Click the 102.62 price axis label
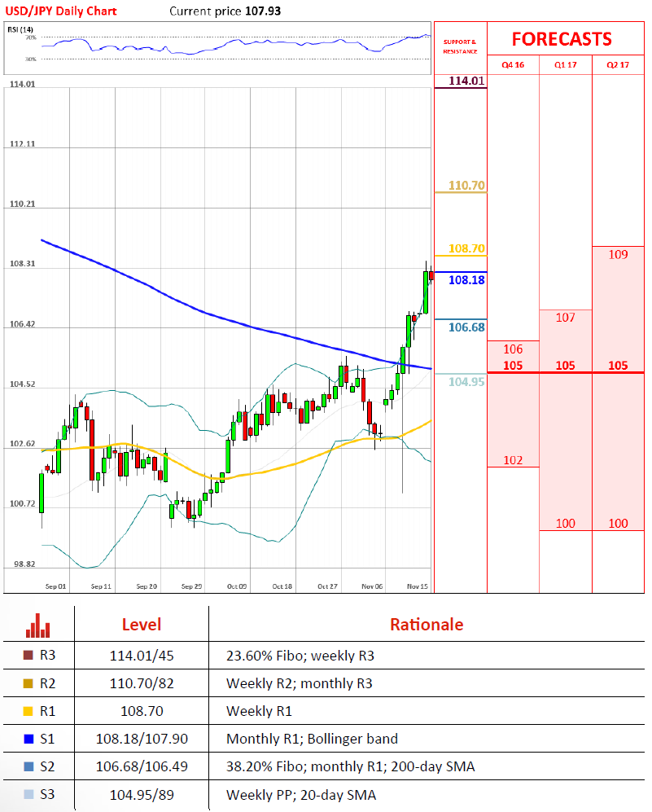 22,444
